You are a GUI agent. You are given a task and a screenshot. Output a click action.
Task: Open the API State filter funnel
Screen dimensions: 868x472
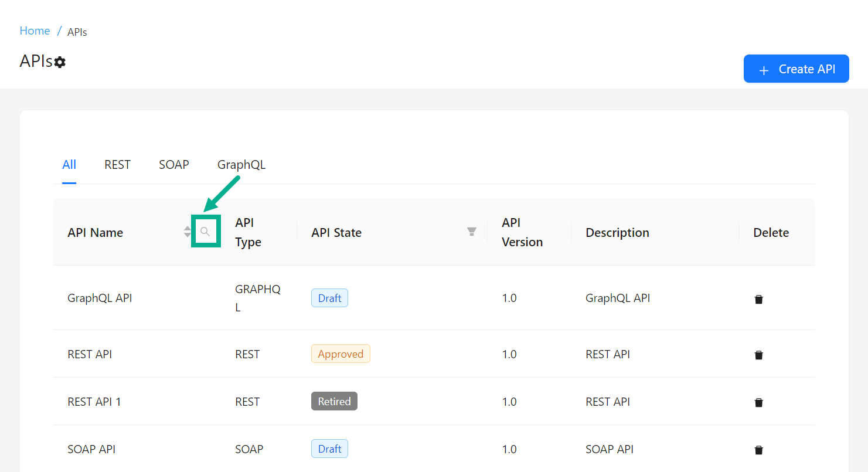pos(471,232)
